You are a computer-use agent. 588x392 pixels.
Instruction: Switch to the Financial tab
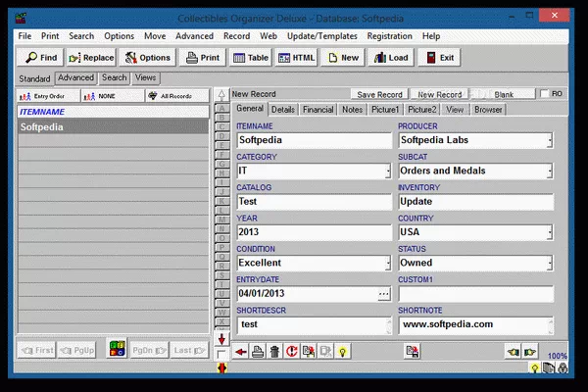coord(318,110)
